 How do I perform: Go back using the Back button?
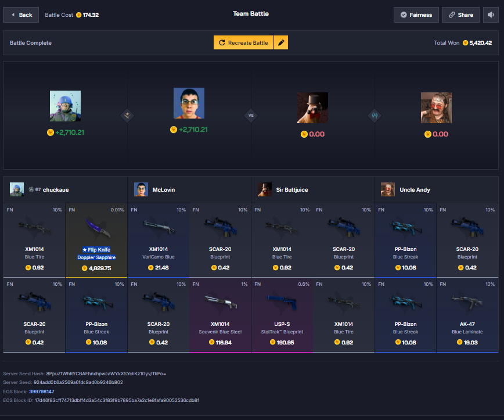[21, 15]
